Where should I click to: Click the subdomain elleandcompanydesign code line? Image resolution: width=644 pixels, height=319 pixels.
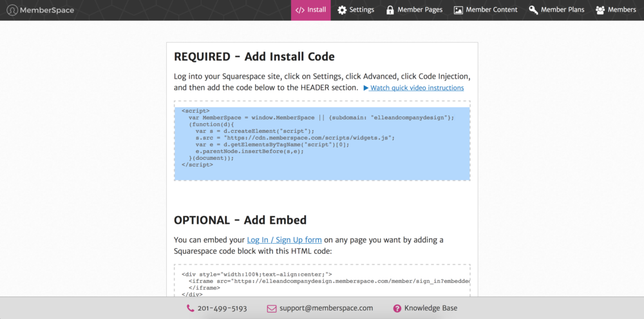click(321, 117)
